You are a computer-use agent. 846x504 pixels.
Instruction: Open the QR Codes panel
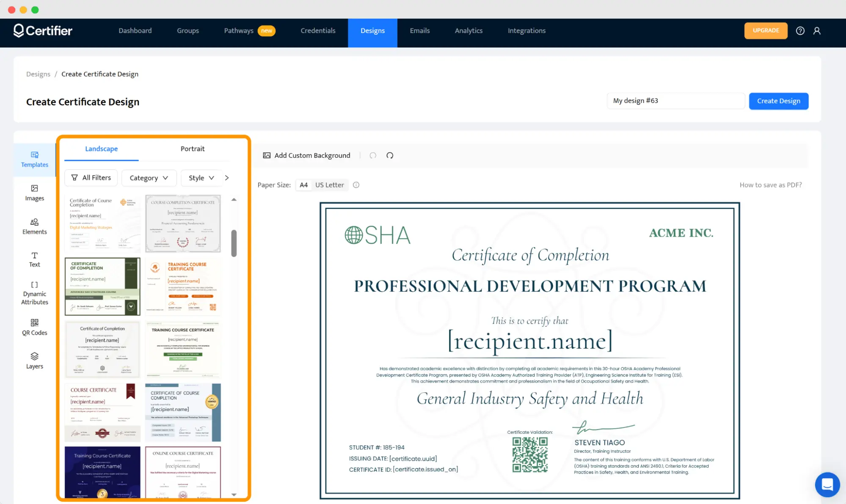[x=35, y=328]
